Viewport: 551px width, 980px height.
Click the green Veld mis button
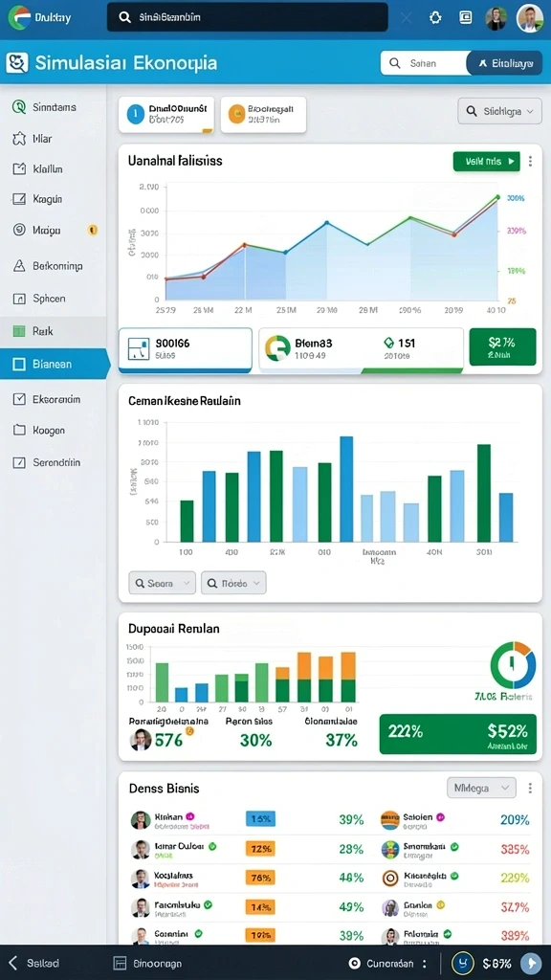(x=486, y=161)
